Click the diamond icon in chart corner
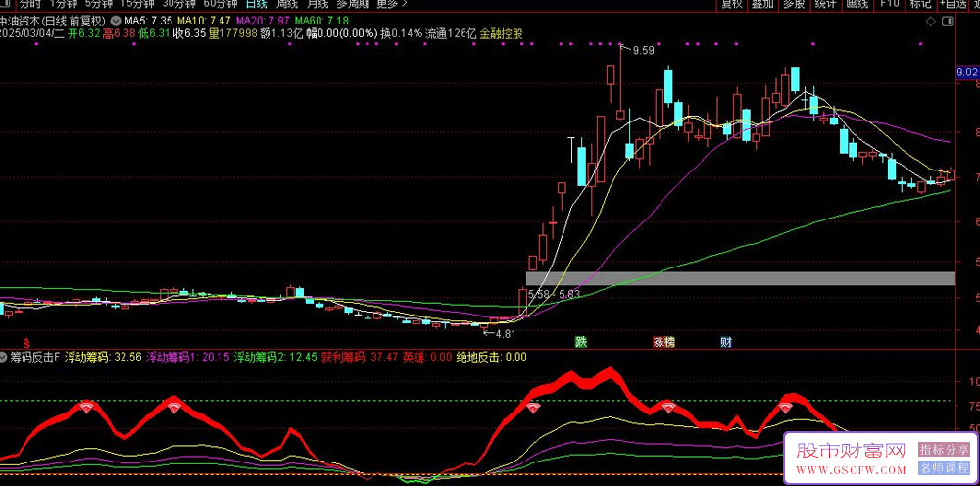 (931, 21)
